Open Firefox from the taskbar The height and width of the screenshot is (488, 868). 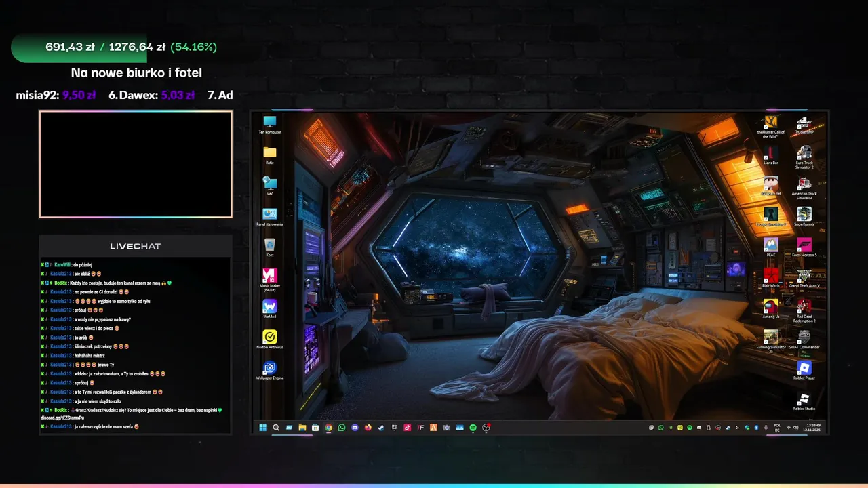(x=368, y=428)
